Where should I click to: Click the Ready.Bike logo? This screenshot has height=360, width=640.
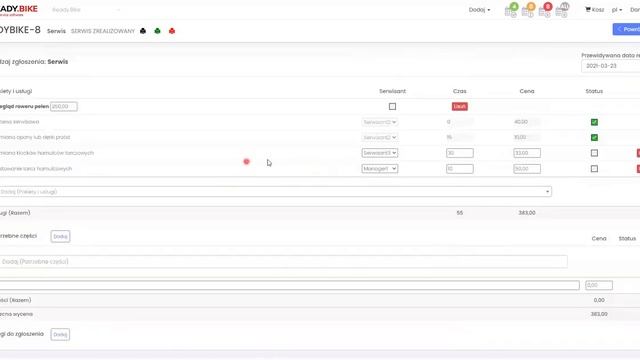[x=18, y=10]
